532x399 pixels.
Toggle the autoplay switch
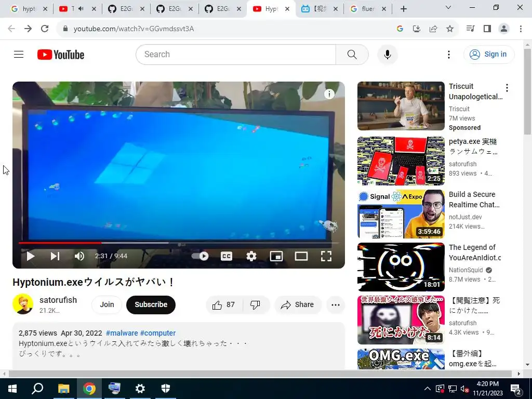click(x=200, y=256)
